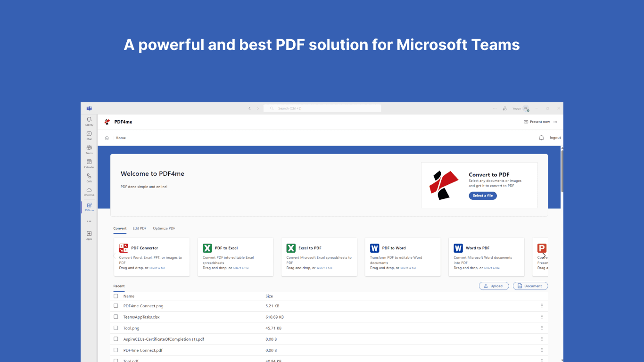Go forward with the history forward arrow

tap(258, 108)
